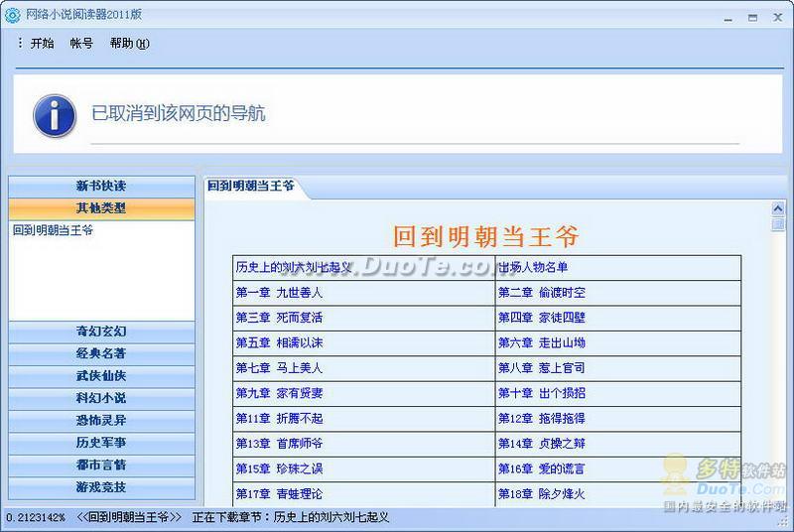Image resolution: width=794 pixels, height=532 pixels.
Task: Expand the 游戏竞技 category
Action: pyautogui.click(x=101, y=487)
